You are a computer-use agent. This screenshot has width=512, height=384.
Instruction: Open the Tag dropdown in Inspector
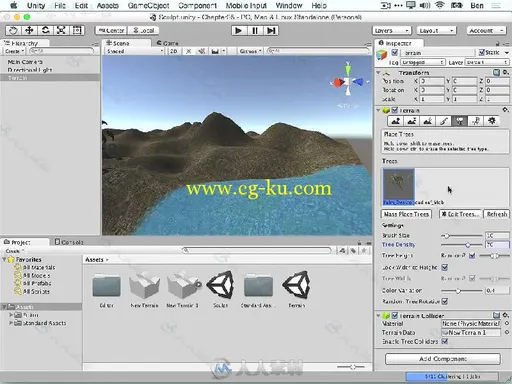point(423,62)
